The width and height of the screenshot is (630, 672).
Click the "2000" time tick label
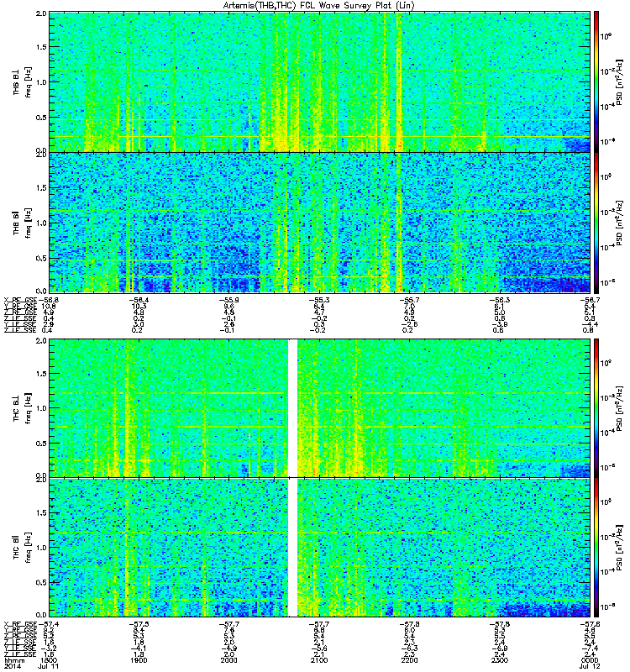point(228,660)
